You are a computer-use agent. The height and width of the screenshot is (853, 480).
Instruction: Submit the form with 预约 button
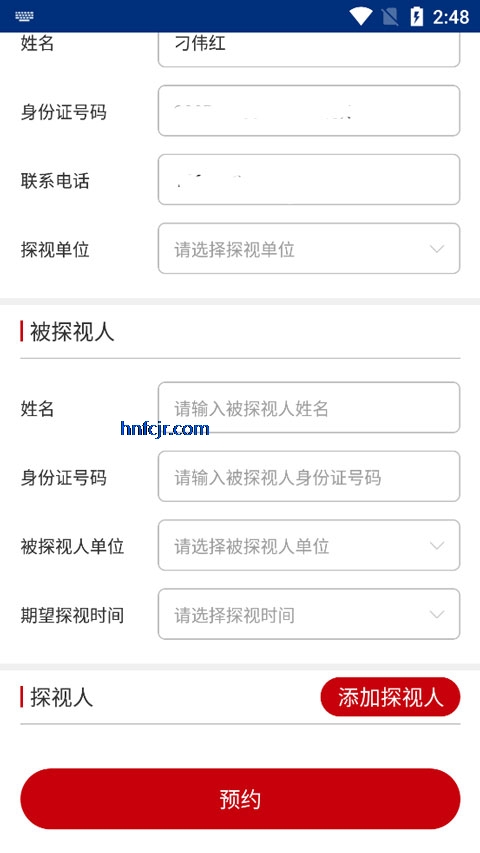tap(240, 799)
